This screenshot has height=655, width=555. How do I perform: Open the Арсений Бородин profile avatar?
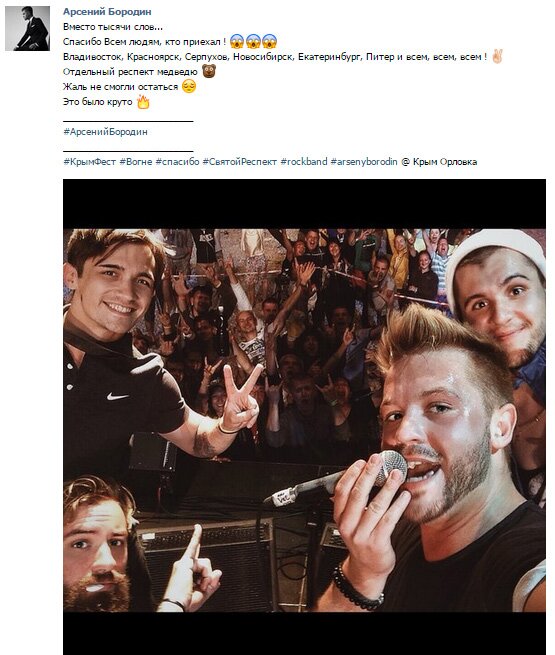click(x=27, y=28)
